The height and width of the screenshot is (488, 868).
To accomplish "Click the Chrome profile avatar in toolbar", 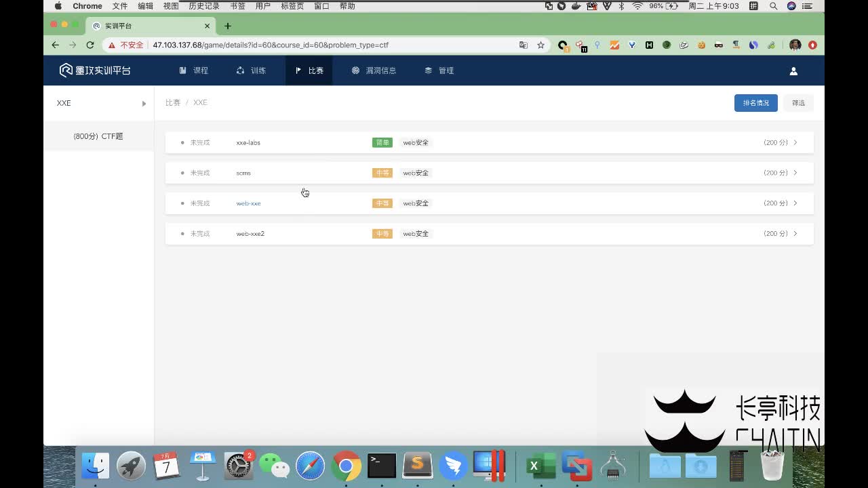I will tap(795, 45).
